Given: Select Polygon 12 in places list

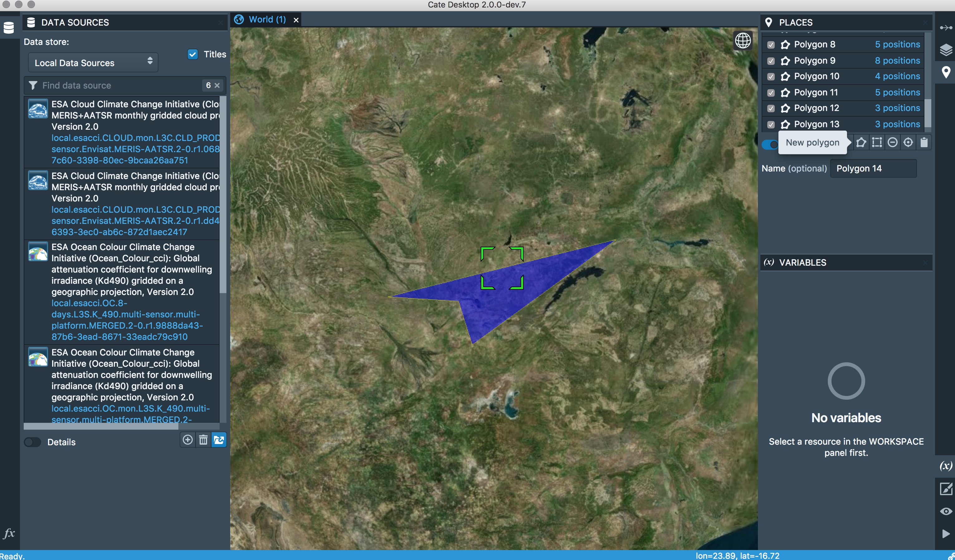Looking at the screenshot, I should [816, 108].
